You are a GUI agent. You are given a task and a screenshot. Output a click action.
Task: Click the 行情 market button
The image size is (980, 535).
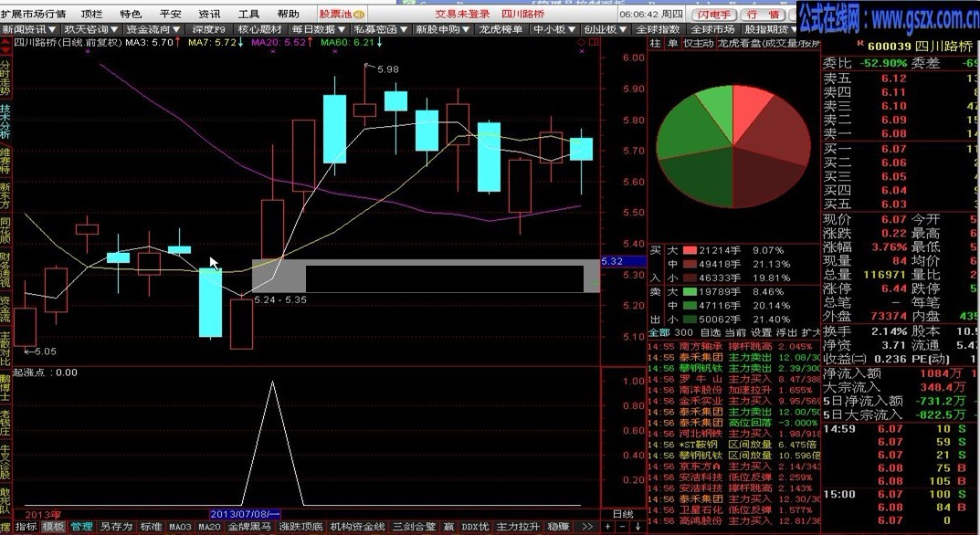[x=764, y=15]
